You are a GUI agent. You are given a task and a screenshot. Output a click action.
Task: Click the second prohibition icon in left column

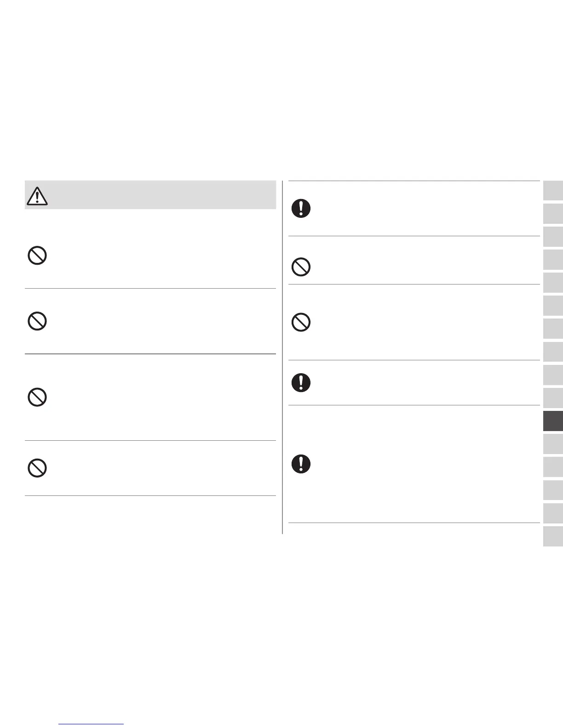[x=37, y=321]
